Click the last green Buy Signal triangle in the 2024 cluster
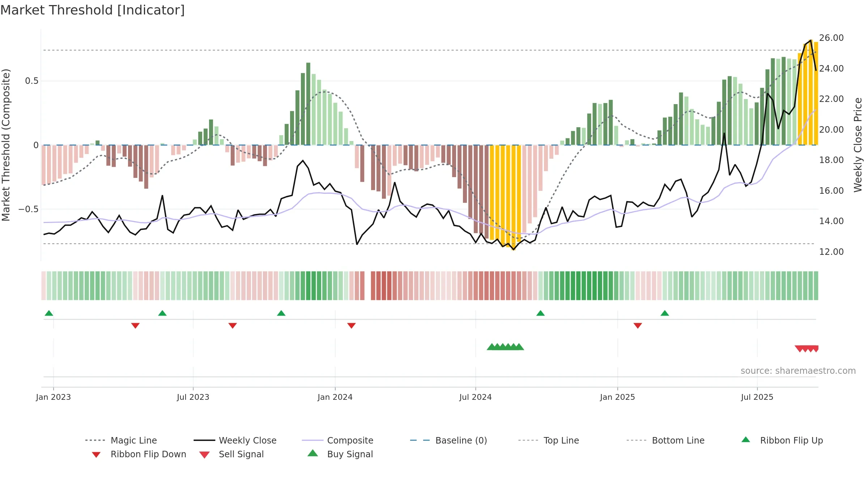Image resolution: width=868 pixels, height=488 pixels. (x=519, y=347)
